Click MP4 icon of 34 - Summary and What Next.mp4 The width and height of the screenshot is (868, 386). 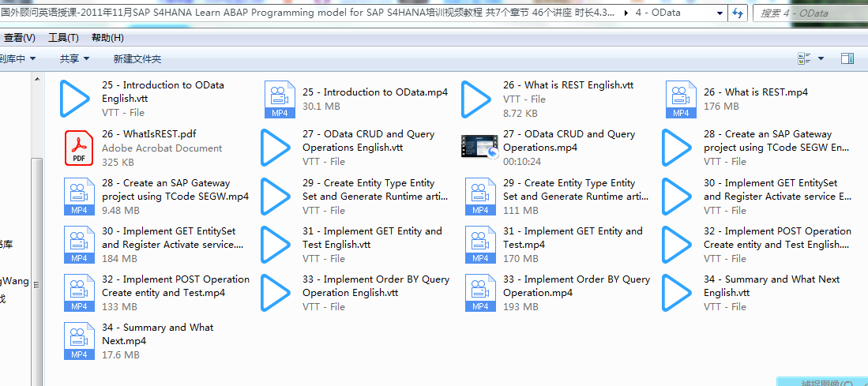pyautogui.click(x=79, y=341)
